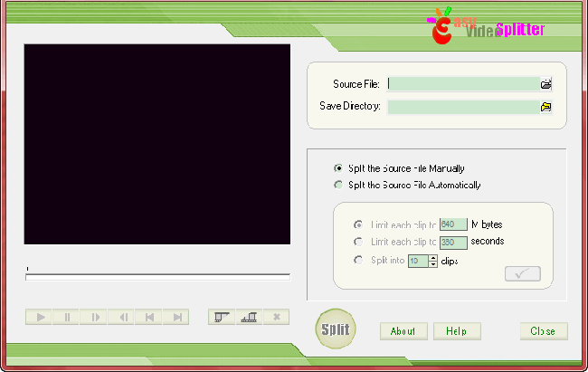Browse for the source file
This screenshot has height=372, width=588.
click(x=546, y=83)
